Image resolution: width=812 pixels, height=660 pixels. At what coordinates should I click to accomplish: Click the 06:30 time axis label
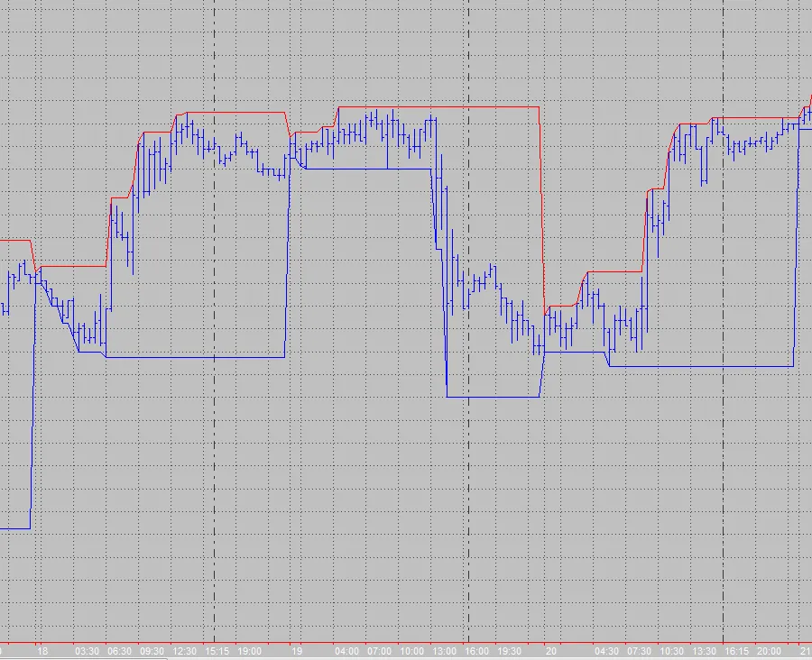(120, 651)
